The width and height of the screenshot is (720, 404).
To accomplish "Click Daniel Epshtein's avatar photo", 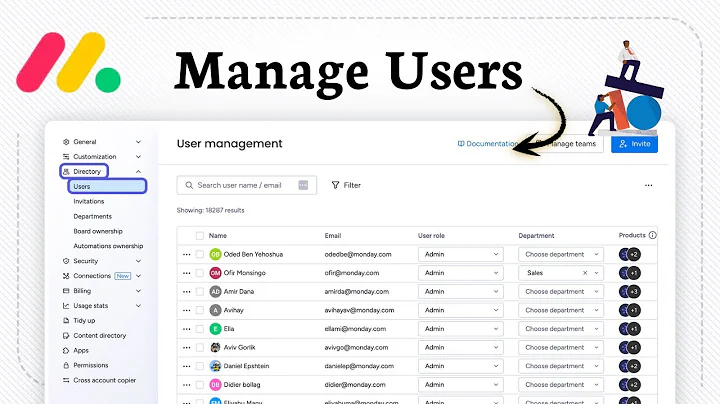I will [x=215, y=366].
